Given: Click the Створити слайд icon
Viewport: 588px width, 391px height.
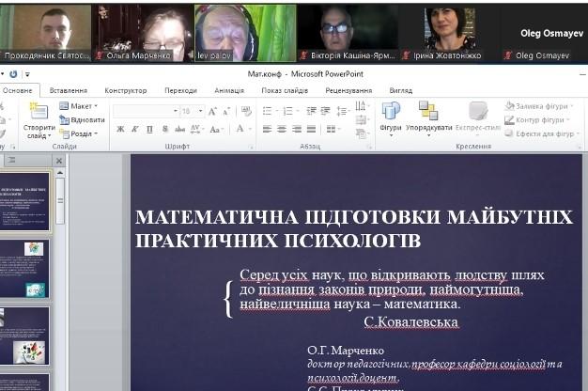Looking at the screenshot, I should coord(39,112).
